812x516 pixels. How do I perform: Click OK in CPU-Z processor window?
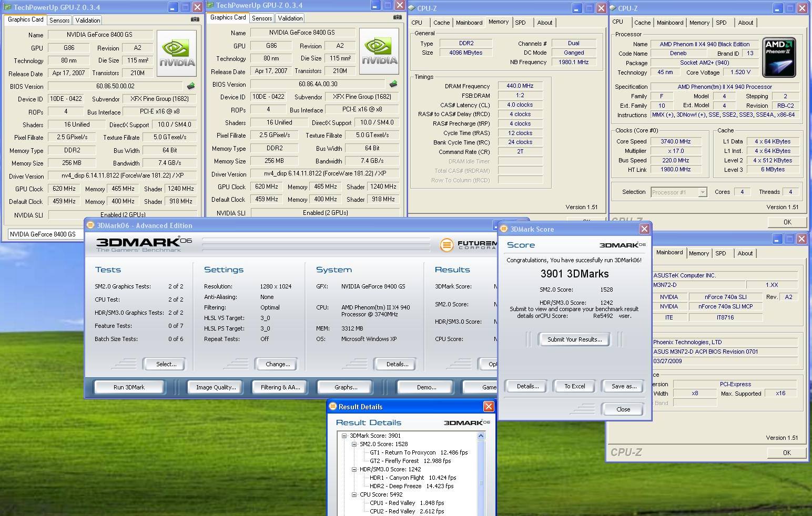[787, 222]
